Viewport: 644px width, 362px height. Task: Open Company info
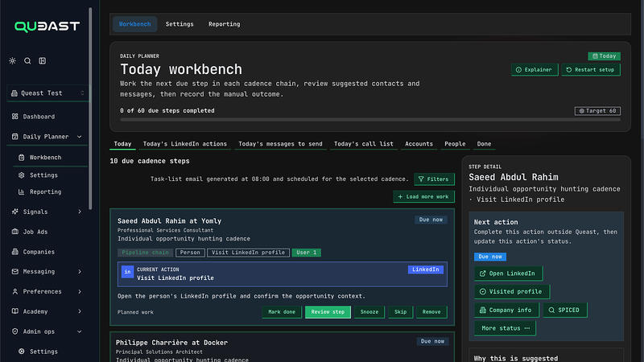pos(506,311)
